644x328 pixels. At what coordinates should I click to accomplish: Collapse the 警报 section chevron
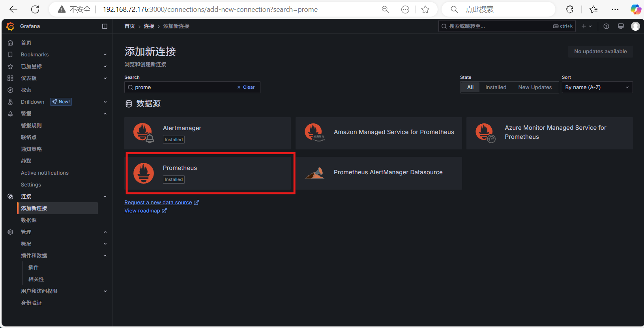coord(105,114)
